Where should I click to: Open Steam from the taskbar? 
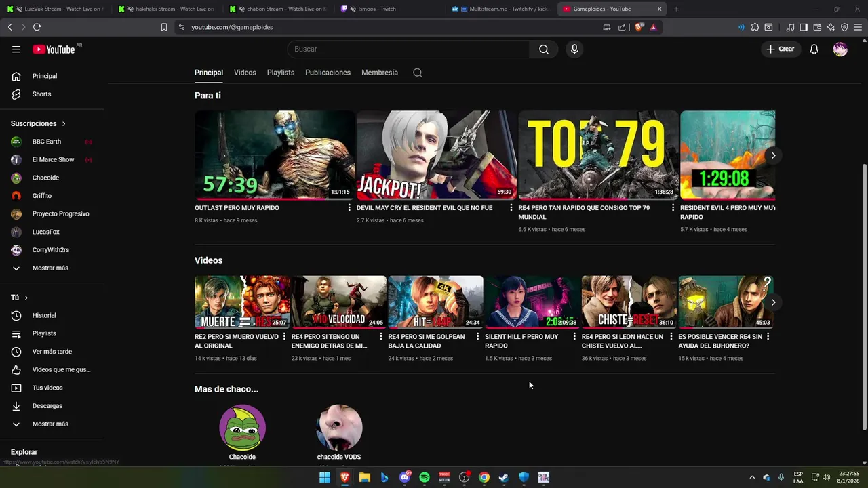pyautogui.click(x=504, y=477)
